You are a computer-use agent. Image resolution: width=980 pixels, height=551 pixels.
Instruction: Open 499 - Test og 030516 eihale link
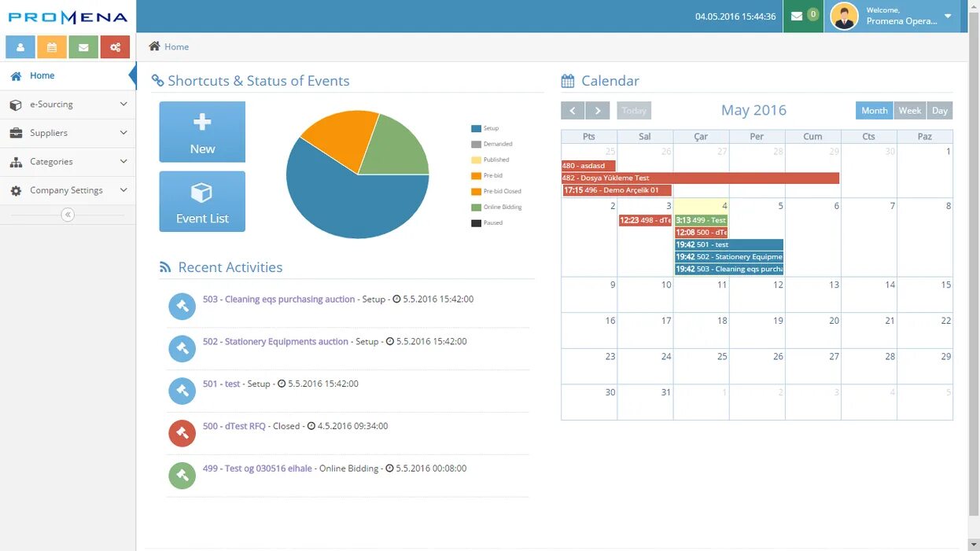click(257, 468)
